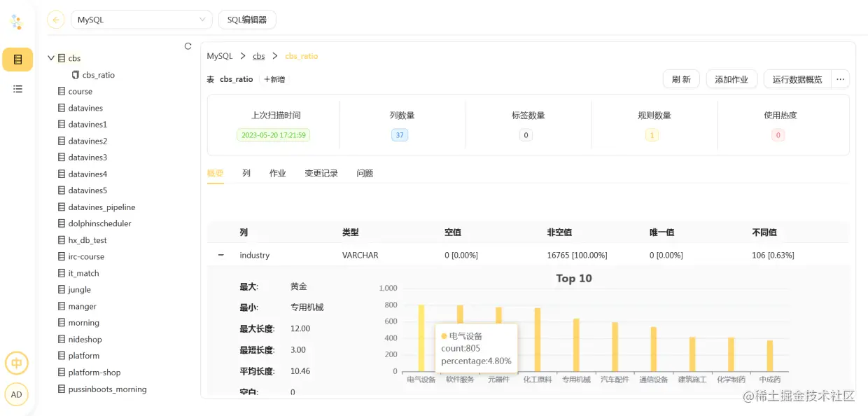Refresh the database tree
The height and width of the screenshot is (416, 868).
pyautogui.click(x=188, y=46)
